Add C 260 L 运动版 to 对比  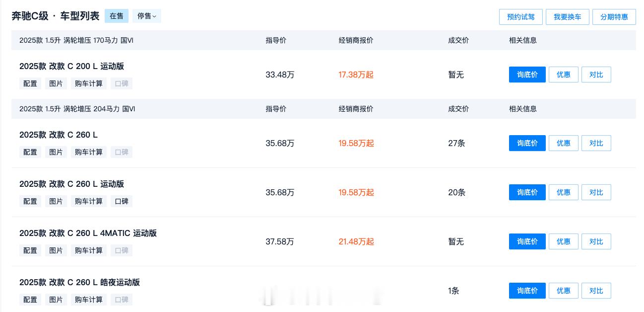[x=596, y=192]
